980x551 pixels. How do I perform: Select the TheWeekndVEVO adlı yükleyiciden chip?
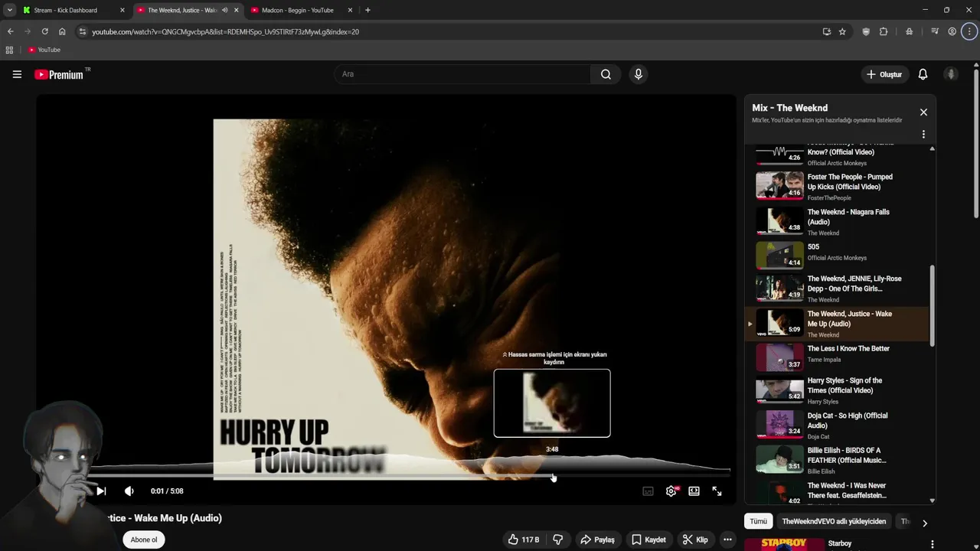click(834, 521)
